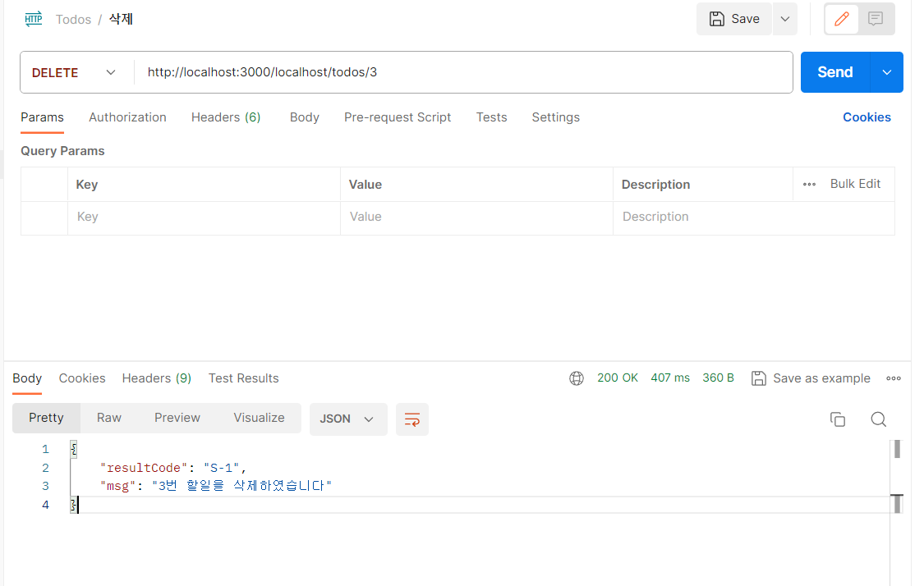Click the 삭제 request name
The image size is (924, 586).
(x=121, y=19)
